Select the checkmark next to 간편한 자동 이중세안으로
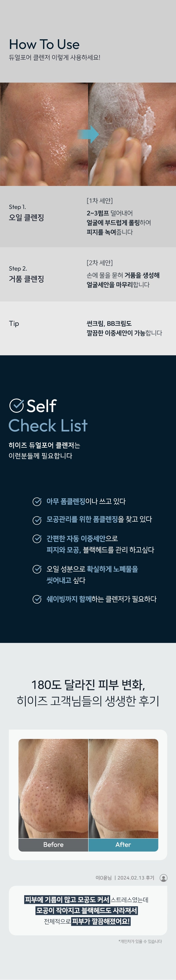The height and width of the screenshot is (980, 176). click(37, 538)
